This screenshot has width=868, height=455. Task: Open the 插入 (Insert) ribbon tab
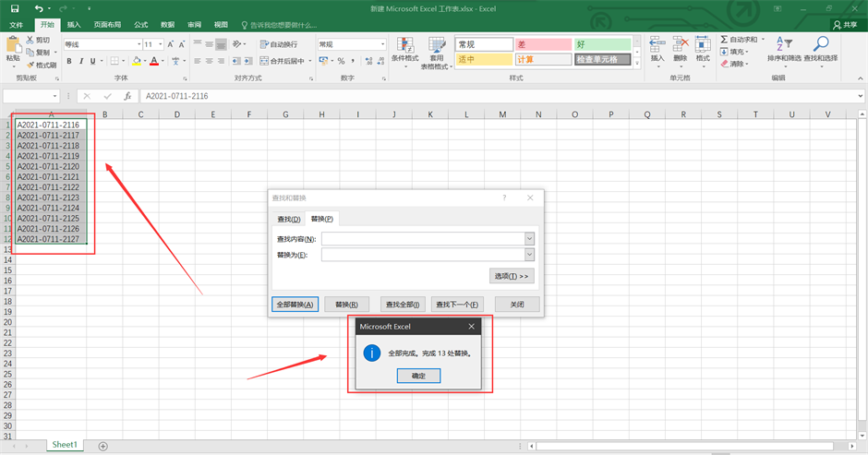[74, 25]
